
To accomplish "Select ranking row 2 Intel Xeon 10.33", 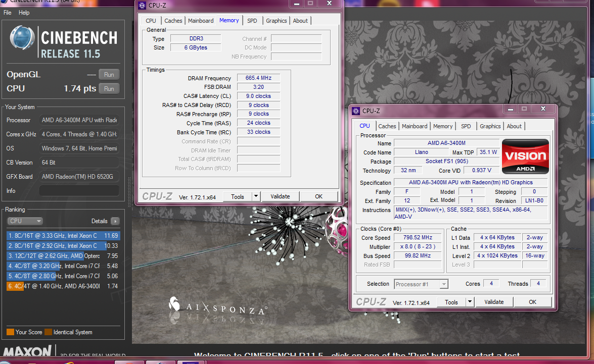I will click(x=63, y=245).
